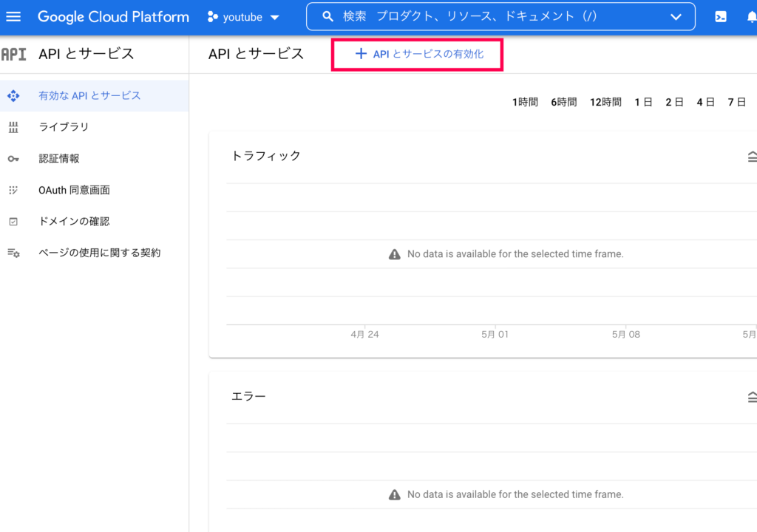
Task: Click the warning icon in エラー chart
Action: 395,494
